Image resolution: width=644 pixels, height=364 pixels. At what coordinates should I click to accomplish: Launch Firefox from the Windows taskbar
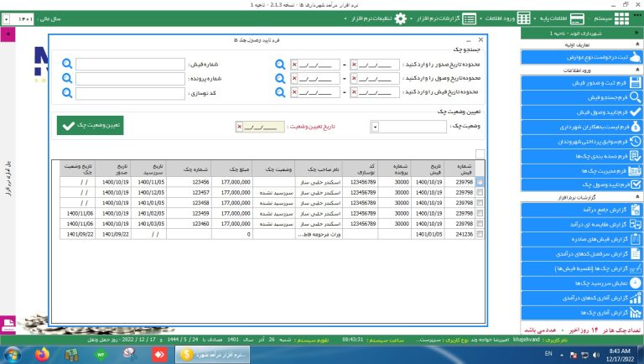(x=42, y=354)
